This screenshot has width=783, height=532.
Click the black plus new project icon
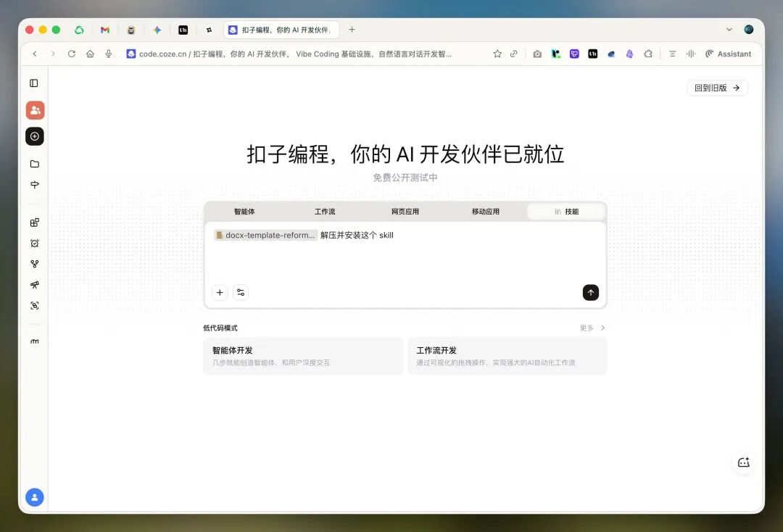tap(35, 136)
